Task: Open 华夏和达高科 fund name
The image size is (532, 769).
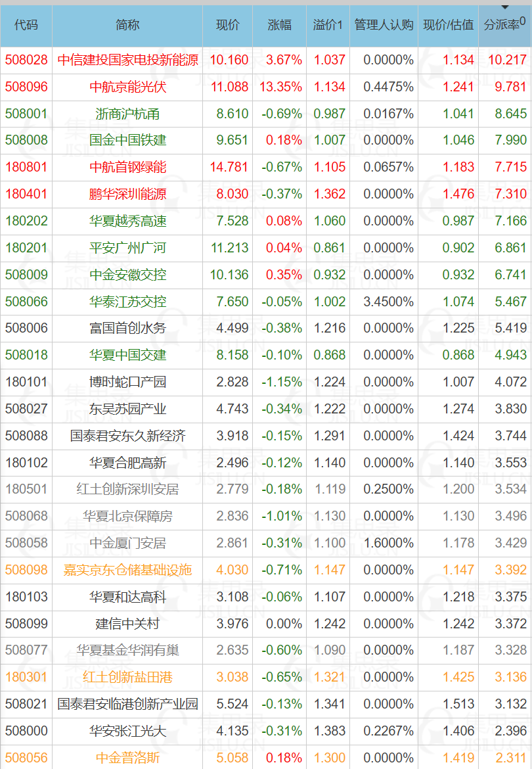Action: (x=128, y=597)
